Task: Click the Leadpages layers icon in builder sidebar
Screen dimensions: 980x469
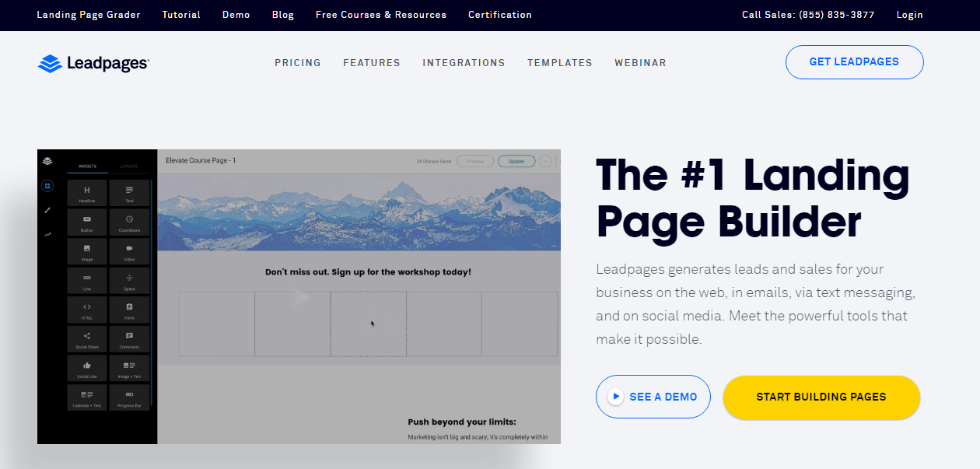Action: [47, 161]
